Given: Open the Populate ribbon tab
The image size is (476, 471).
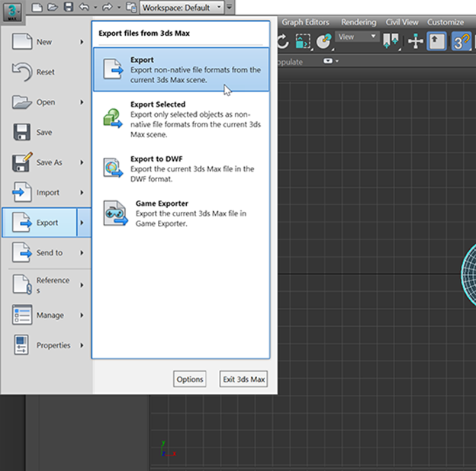Looking at the screenshot, I should (x=290, y=62).
